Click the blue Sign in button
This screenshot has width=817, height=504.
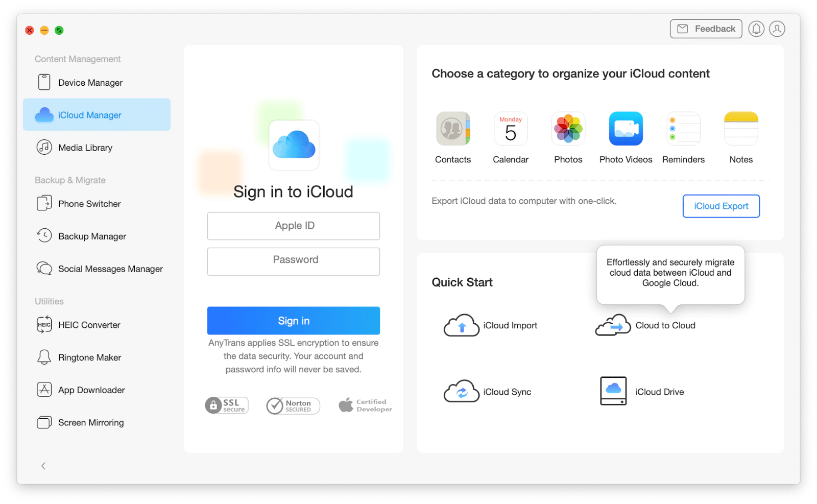[x=294, y=321]
